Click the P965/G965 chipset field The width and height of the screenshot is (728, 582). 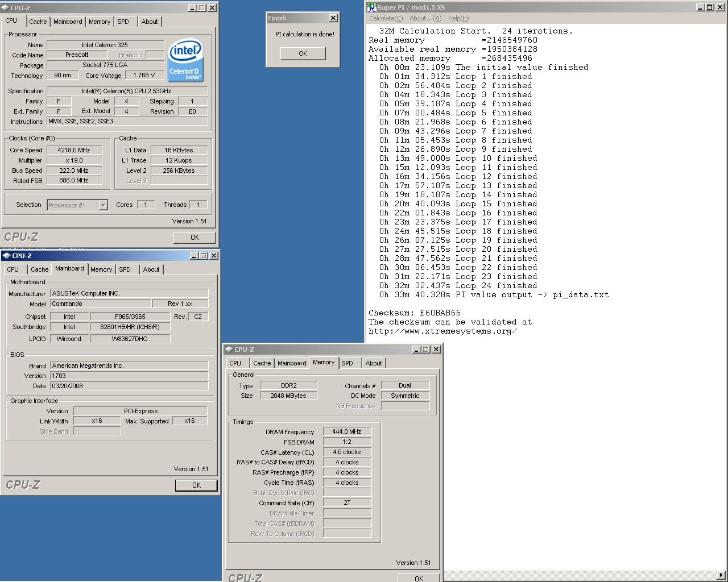(x=130, y=317)
